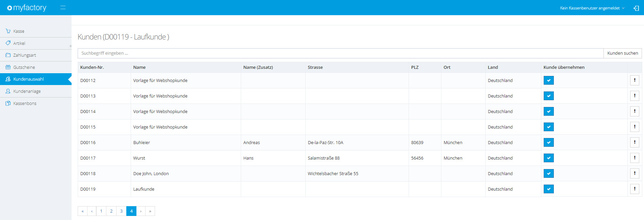Click the Kunden suchen button
Screen dimensions: 644x220
(622, 53)
